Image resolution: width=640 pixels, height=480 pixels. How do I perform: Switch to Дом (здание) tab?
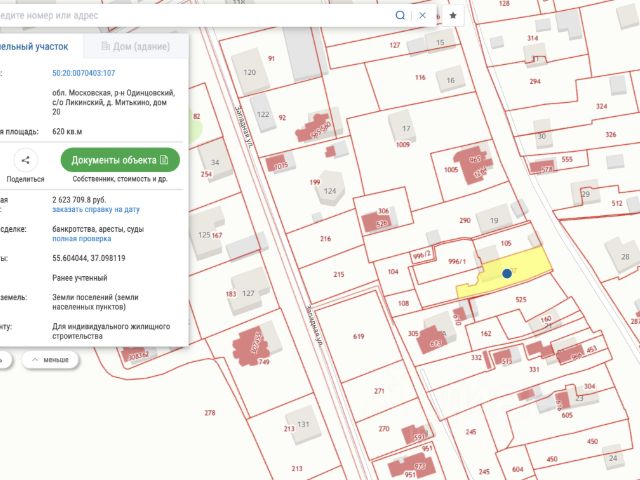136,46
